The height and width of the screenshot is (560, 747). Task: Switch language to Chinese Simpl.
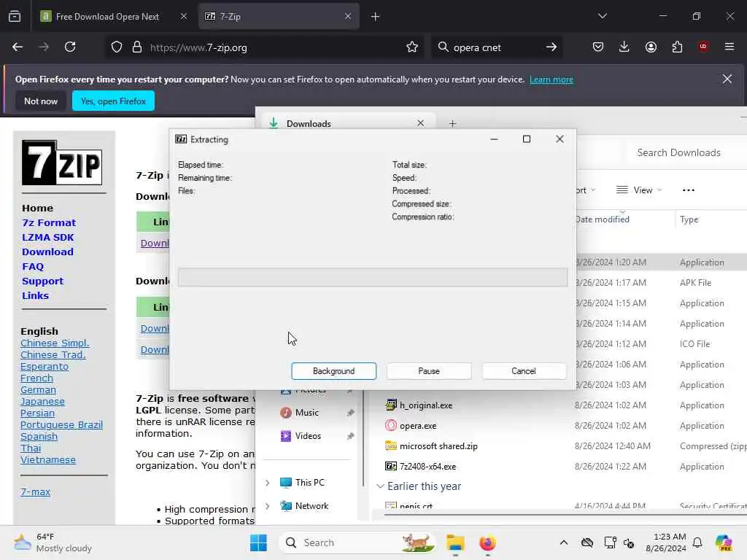55,343
